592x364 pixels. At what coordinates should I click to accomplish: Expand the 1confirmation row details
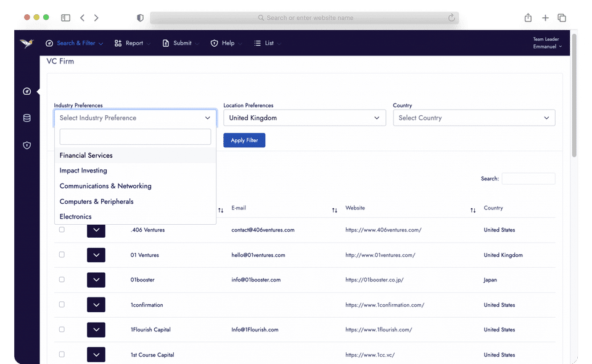tap(96, 305)
